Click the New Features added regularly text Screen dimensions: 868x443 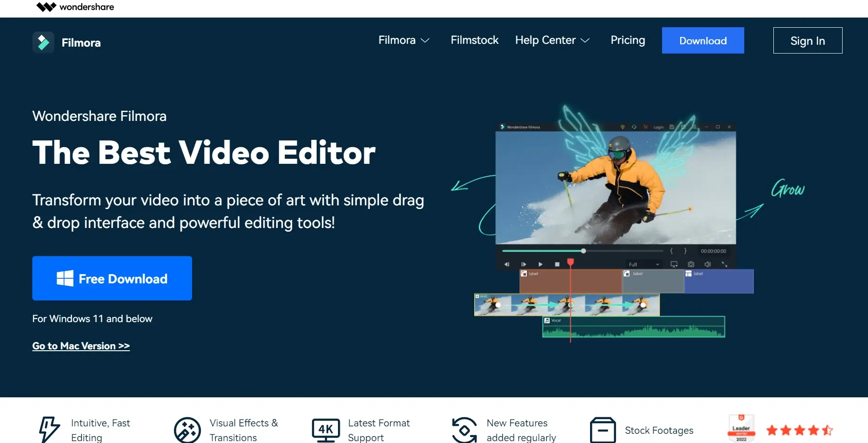pos(521,430)
